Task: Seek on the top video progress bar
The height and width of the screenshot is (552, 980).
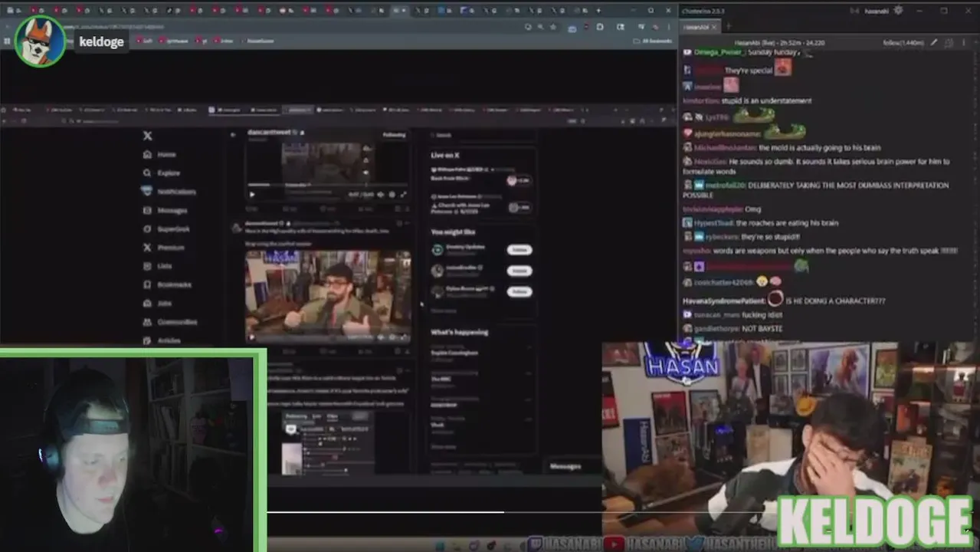Action: tap(326, 186)
